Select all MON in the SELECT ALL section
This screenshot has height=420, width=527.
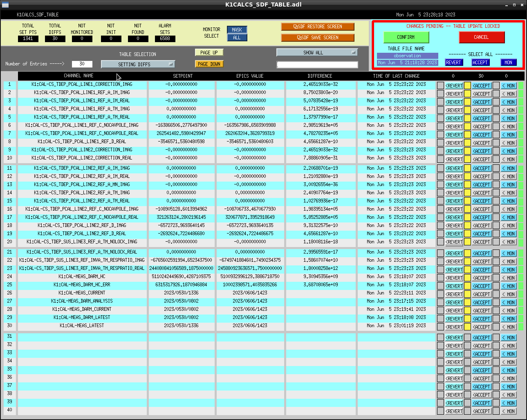[x=508, y=63]
